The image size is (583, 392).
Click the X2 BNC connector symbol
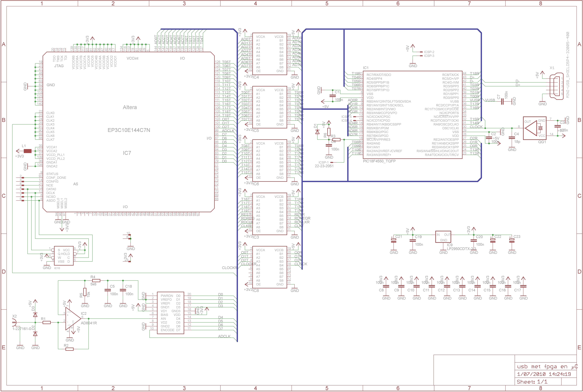point(14,323)
